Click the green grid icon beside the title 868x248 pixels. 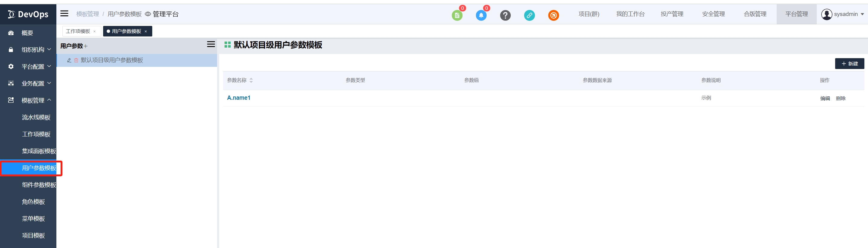(227, 45)
